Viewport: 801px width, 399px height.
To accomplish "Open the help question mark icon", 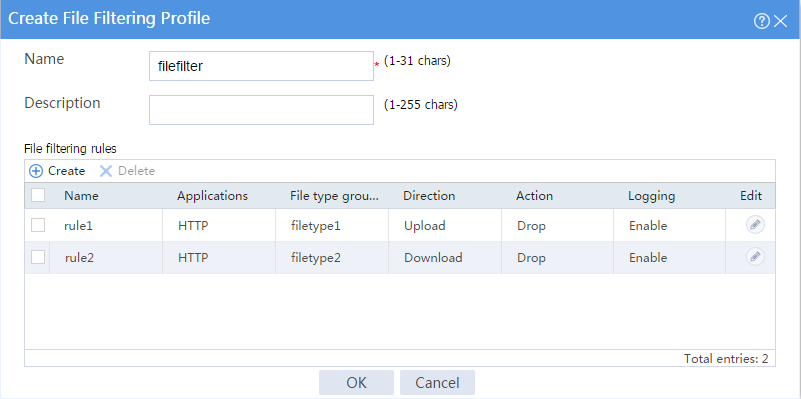I will pyautogui.click(x=761, y=21).
